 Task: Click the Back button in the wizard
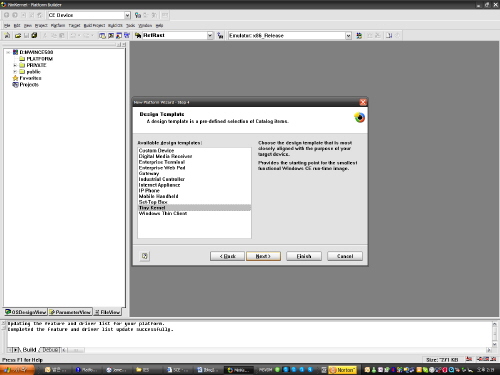coord(227,256)
